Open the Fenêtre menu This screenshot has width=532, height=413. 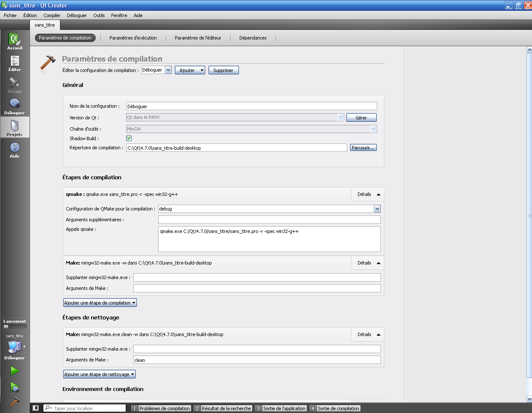[x=119, y=15]
